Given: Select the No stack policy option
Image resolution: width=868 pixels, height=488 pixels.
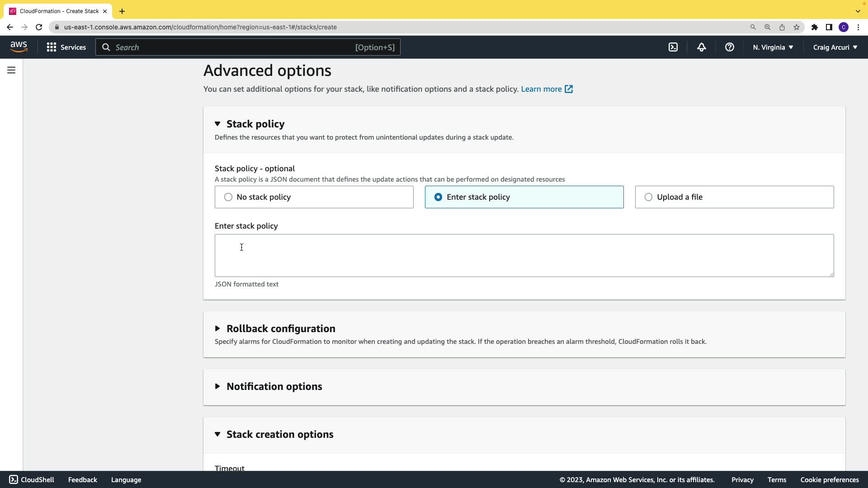Looking at the screenshot, I should pos(228,197).
